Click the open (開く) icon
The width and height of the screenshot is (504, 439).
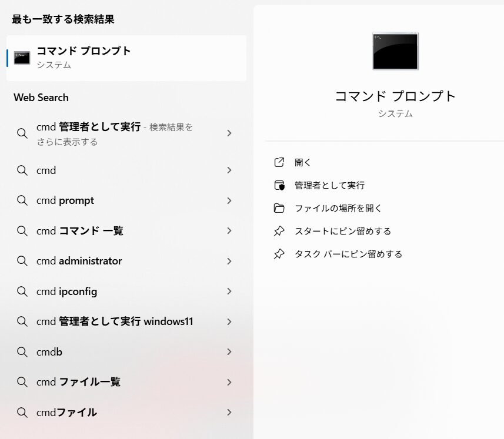click(x=279, y=162)
